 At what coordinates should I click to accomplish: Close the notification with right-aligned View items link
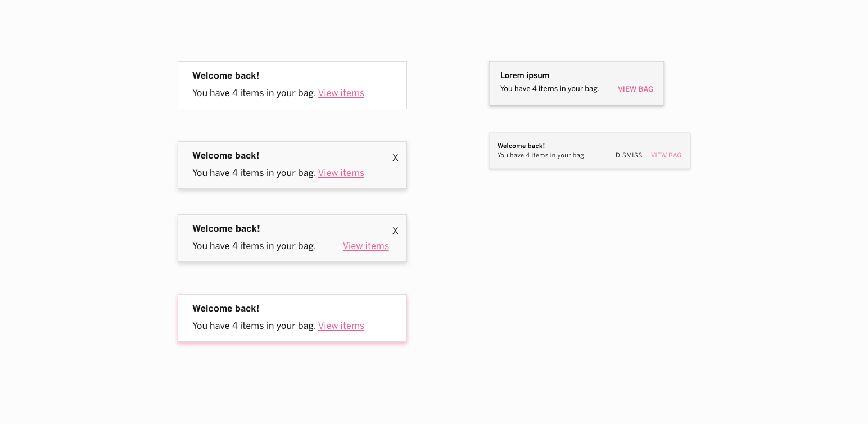[x=395, y=231]
